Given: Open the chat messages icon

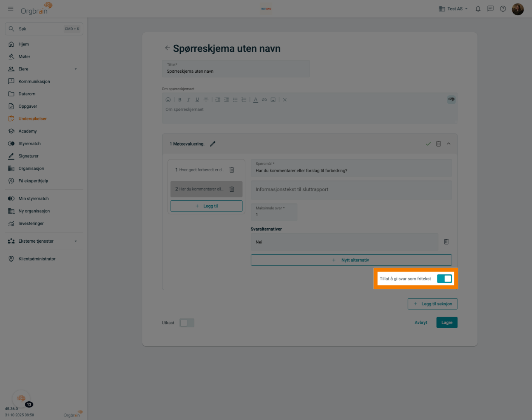Looking at the screenshot, I should [490, 9].
